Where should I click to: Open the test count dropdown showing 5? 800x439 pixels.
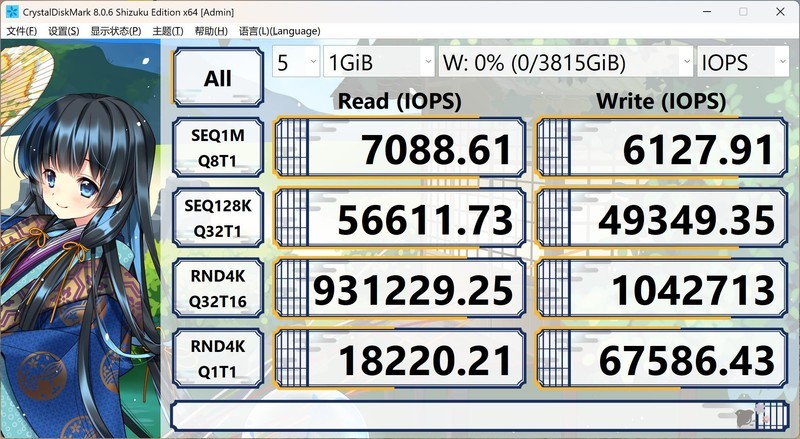[x=296, y=62]
